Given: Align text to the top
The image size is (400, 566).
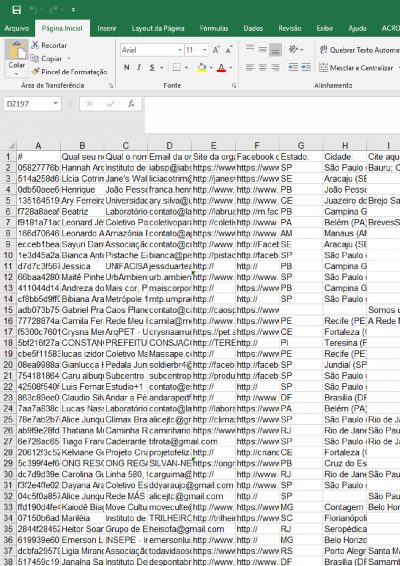Looking at the screenshot, I should coord(250,49).
